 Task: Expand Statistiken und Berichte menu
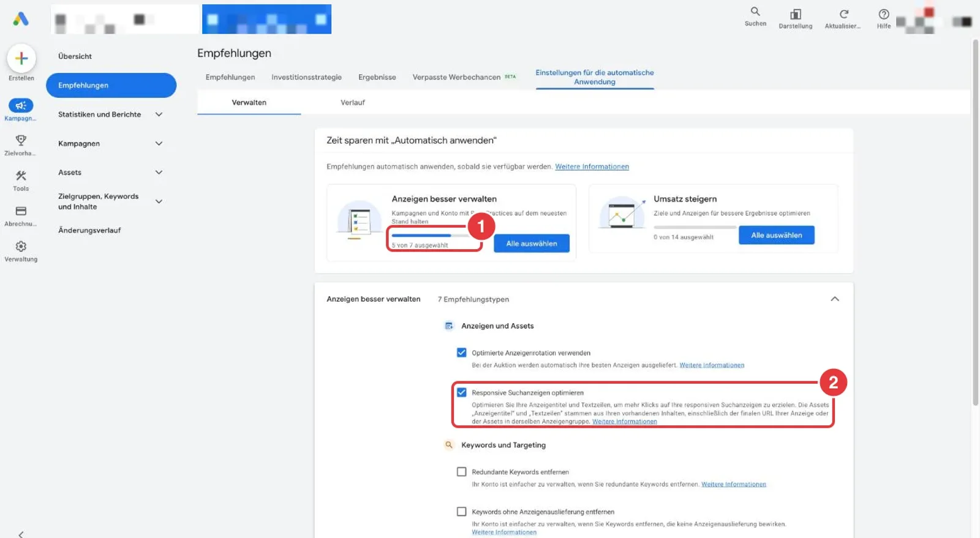159,114
